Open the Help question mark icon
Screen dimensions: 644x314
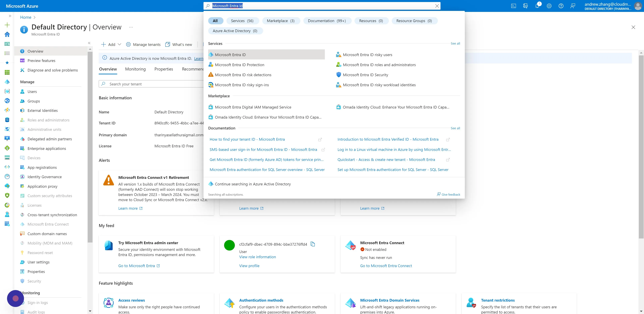(x=561, y=6)
